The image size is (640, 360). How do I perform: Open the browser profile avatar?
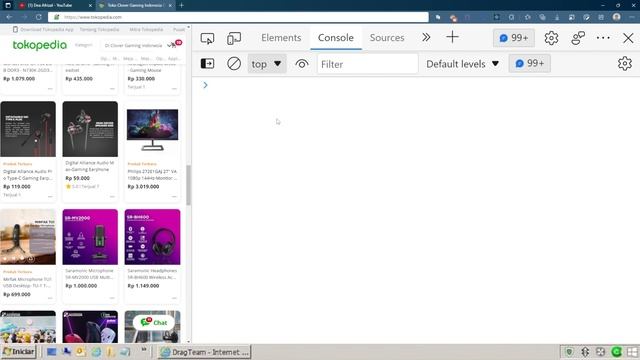point(616,17)
